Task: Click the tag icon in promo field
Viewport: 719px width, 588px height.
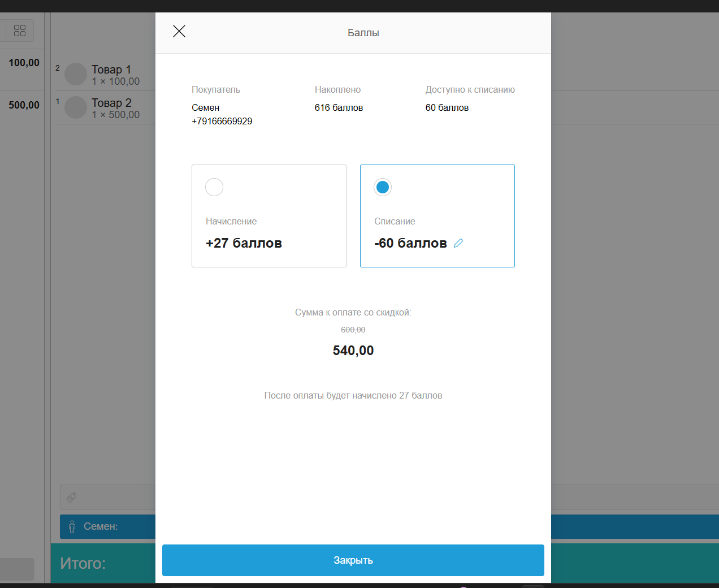Action: [x=72, y=498]
